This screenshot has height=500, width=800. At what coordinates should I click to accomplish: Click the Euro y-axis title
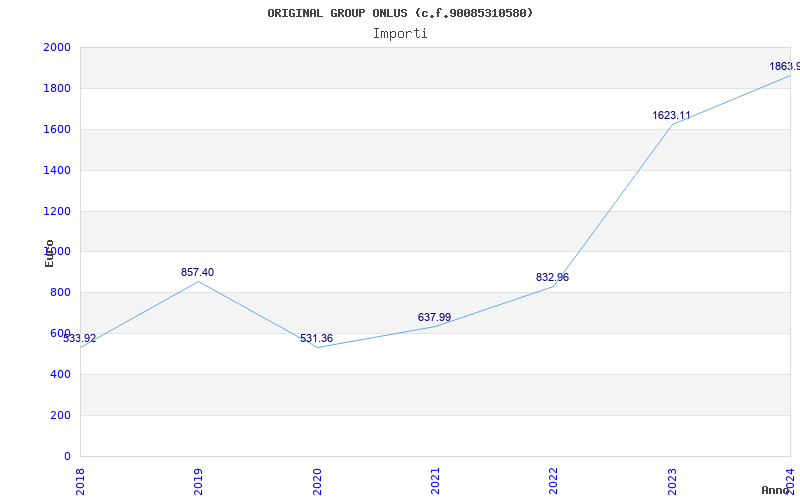[x=49, y=253]
